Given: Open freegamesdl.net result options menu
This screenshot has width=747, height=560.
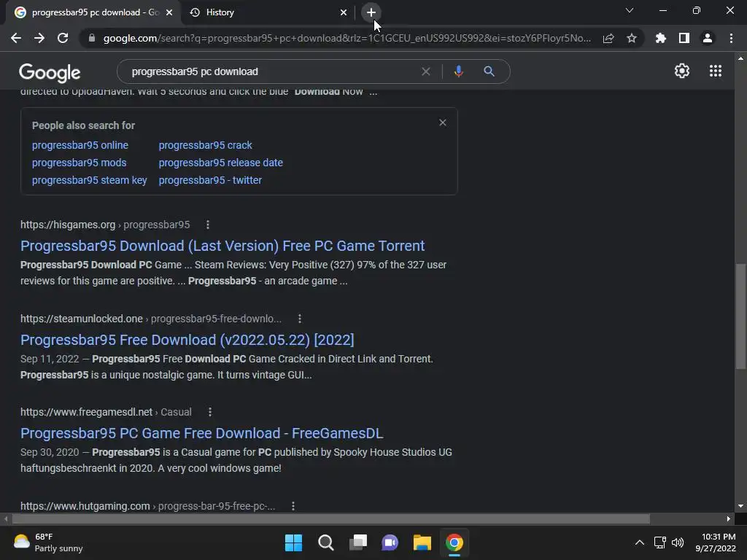Looking at the screenshot, I should [210, 413].
